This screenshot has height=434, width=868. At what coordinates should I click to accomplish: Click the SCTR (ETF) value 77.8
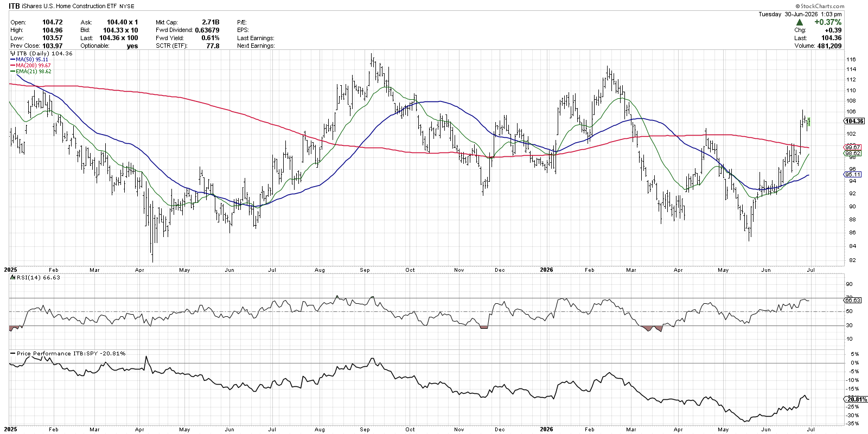213,46
